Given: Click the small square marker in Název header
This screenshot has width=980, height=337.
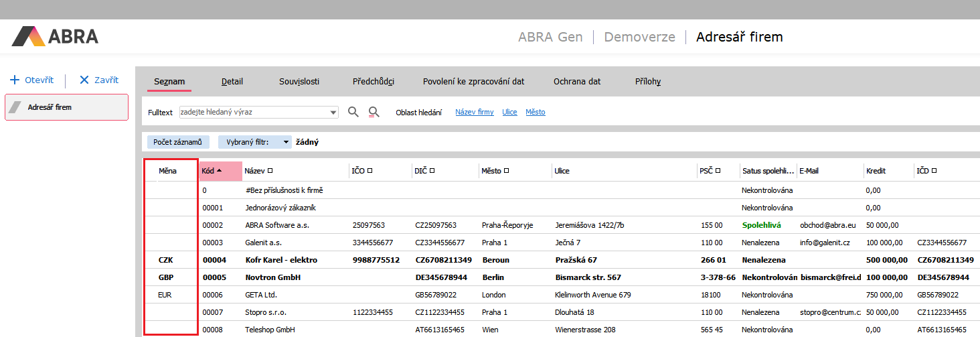Looking at the screenshot, I should click(x=270, y=171).
